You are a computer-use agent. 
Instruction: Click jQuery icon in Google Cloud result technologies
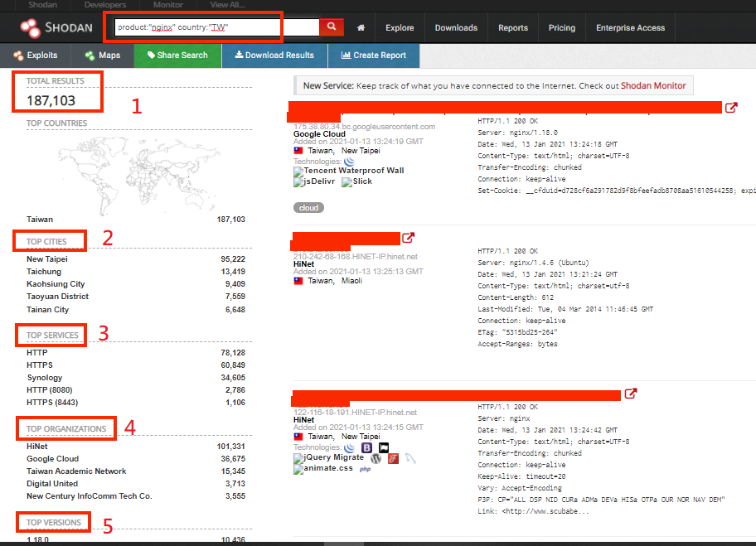(x=349, y=162)
